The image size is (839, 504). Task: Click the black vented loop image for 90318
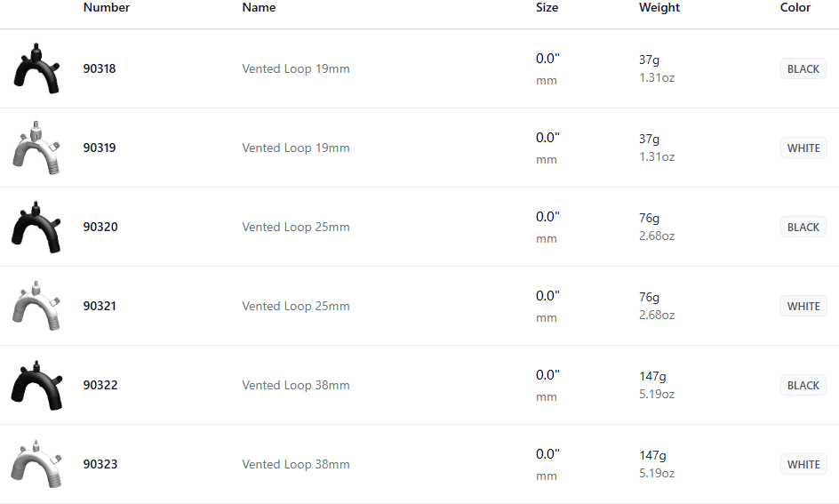point(36,68)
